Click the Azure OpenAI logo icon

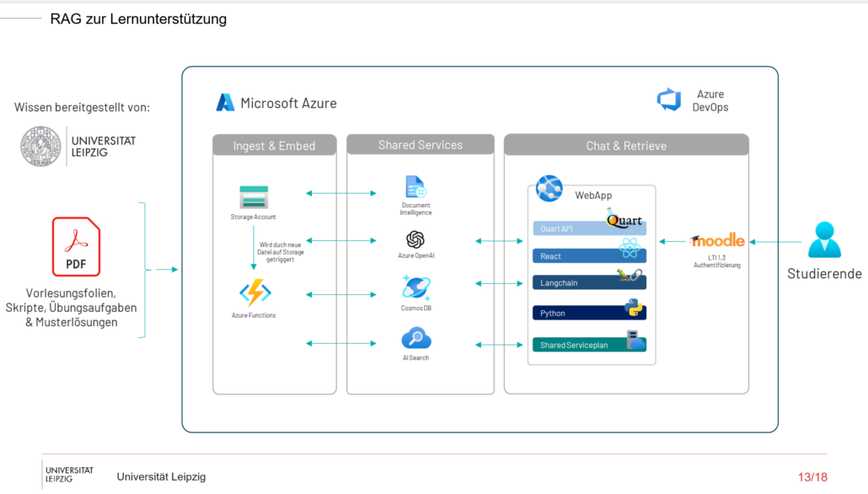(415, 239)
